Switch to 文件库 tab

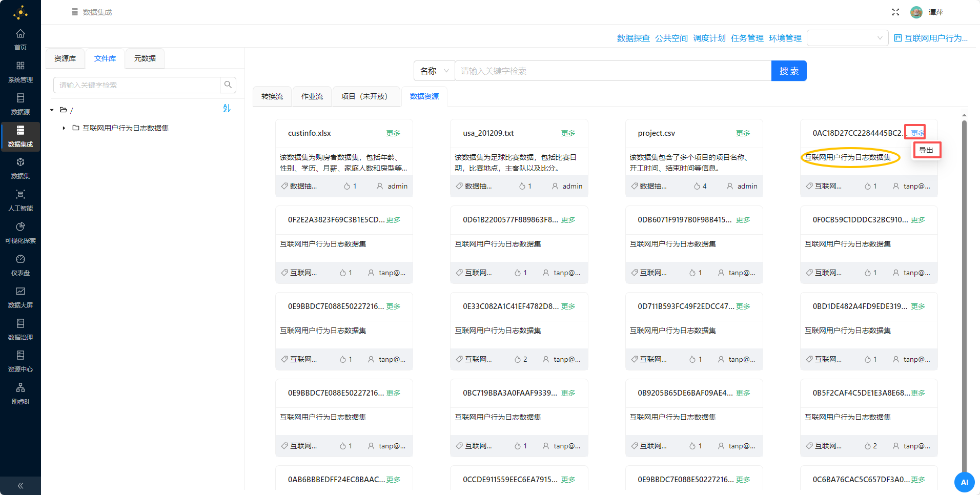[105, 58]
